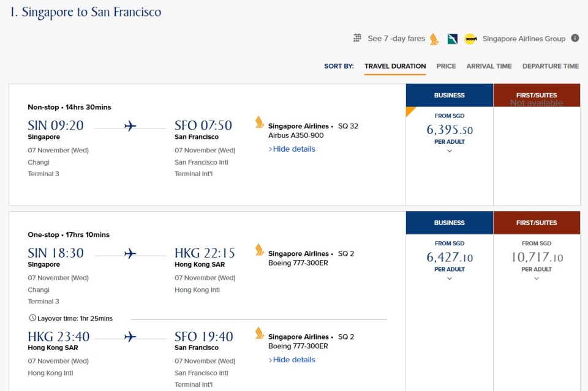The width and height of the screenshot is (588, 391).
Task: Click the airplane icon on SIN to HKG leg
Action: click(130, 253)
